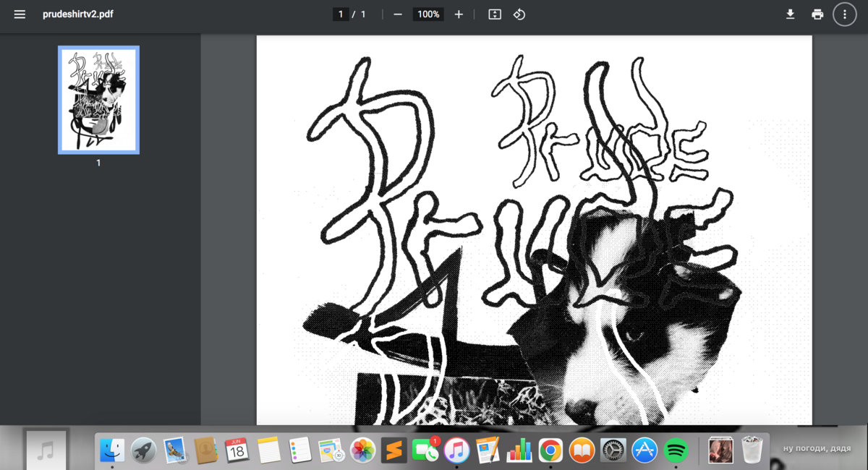Viewport: 868px width, 470px height.
Task: Open System Preferences from the dock
Action: 613,450
